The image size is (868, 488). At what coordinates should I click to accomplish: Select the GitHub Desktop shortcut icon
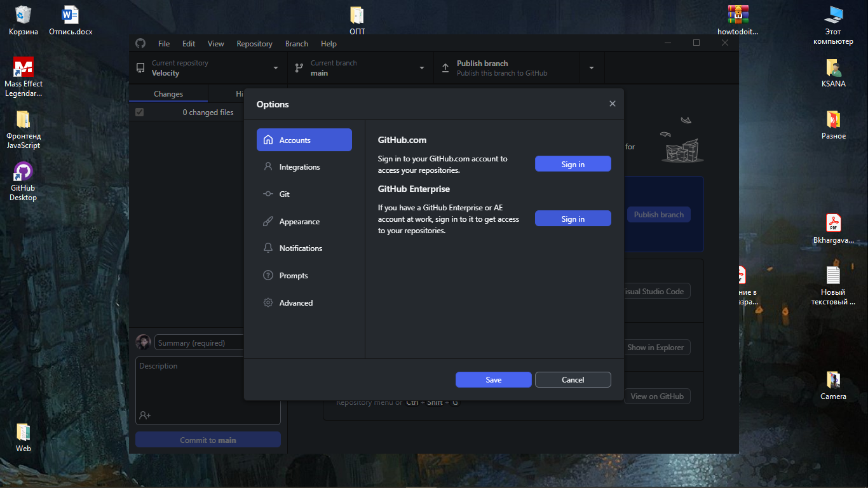(x=24, y=181)
